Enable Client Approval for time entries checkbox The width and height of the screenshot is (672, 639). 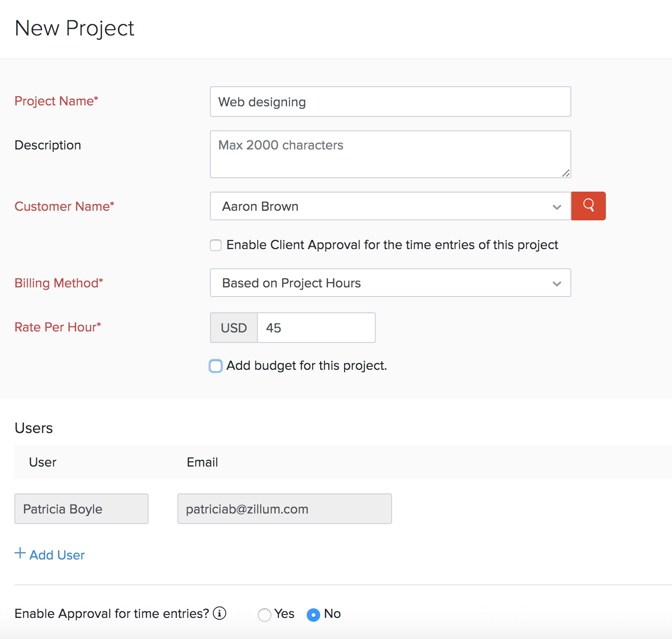coord(216,245)
